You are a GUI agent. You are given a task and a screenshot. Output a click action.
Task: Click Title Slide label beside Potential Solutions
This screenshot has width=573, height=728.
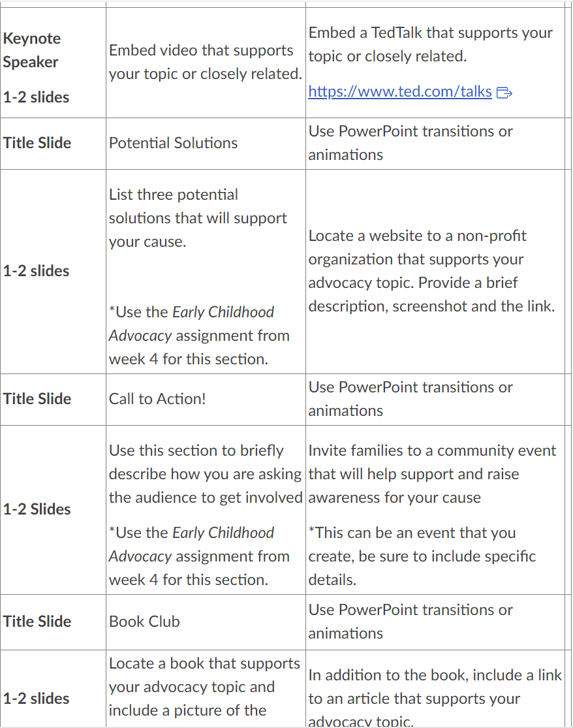pos(37,143)
